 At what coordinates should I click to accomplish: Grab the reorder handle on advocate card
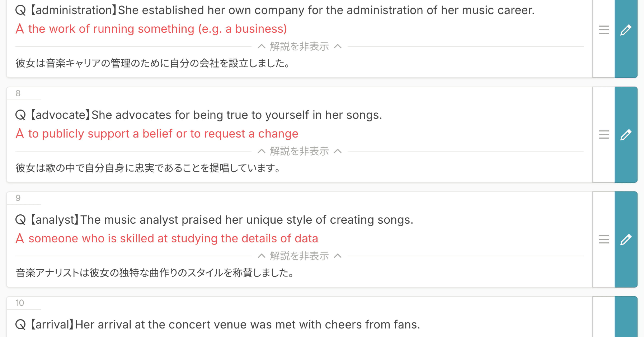pyautogui.click(x=603, y=135)
